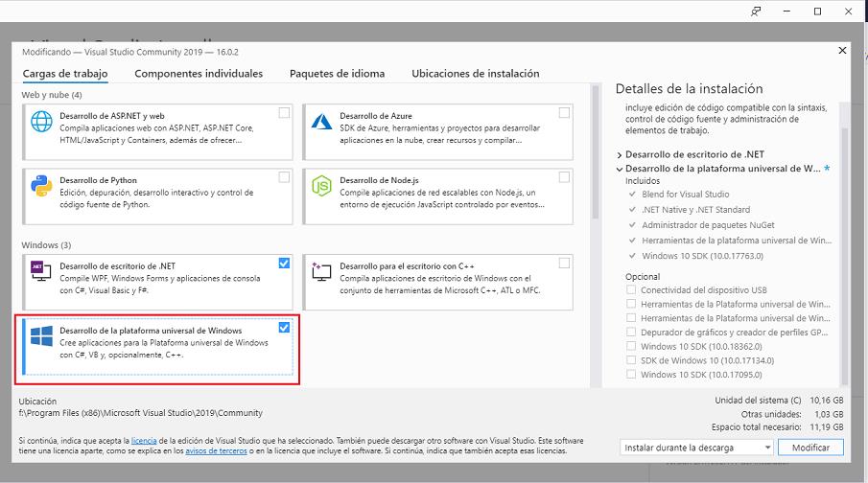Screen dimensions: 868x483
Task: Click the C++ desktop development icon
Action: click(321, 271)
